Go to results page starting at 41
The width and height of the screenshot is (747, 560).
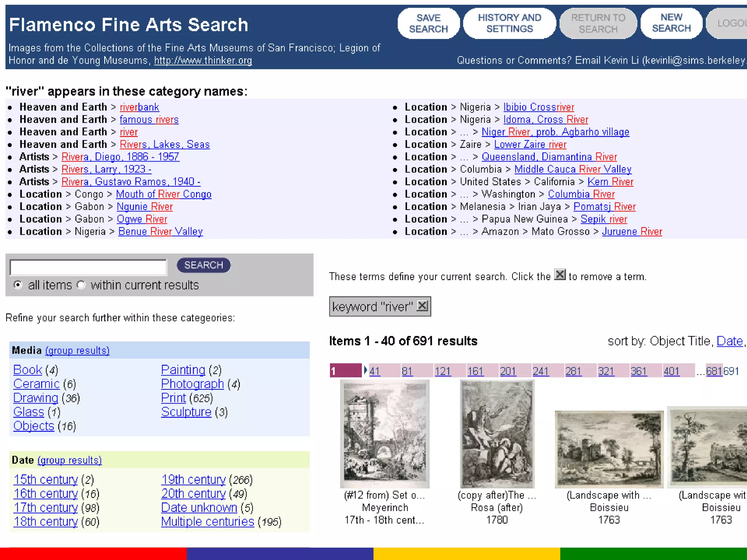375,371
